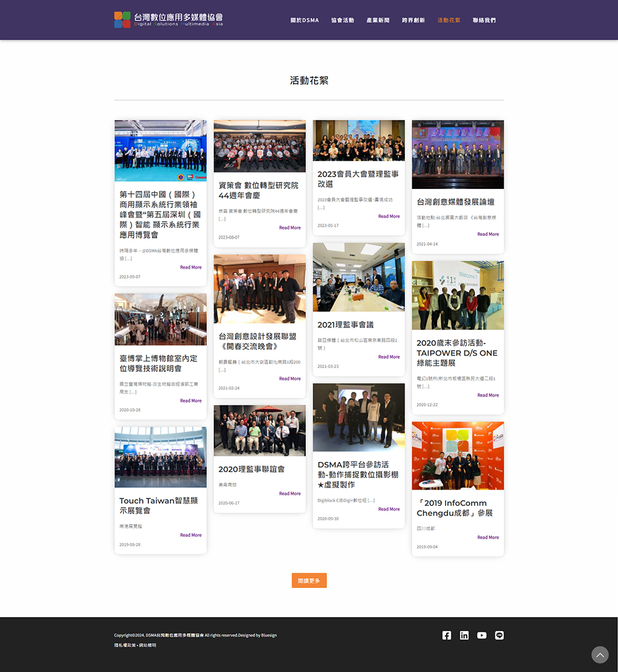Click the Touch Taiwan智慧顯示展覽會 title

(x=158, y=505)
